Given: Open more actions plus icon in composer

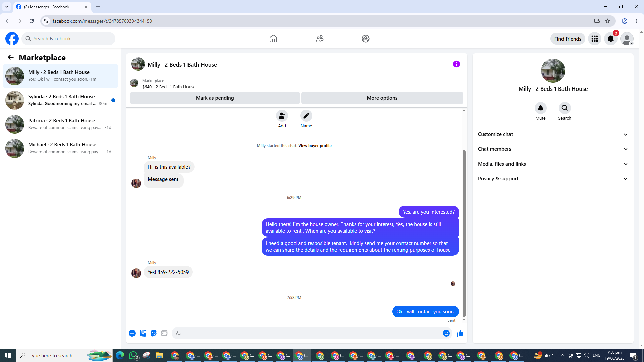Looking at the screenshot, I should 132,333.
